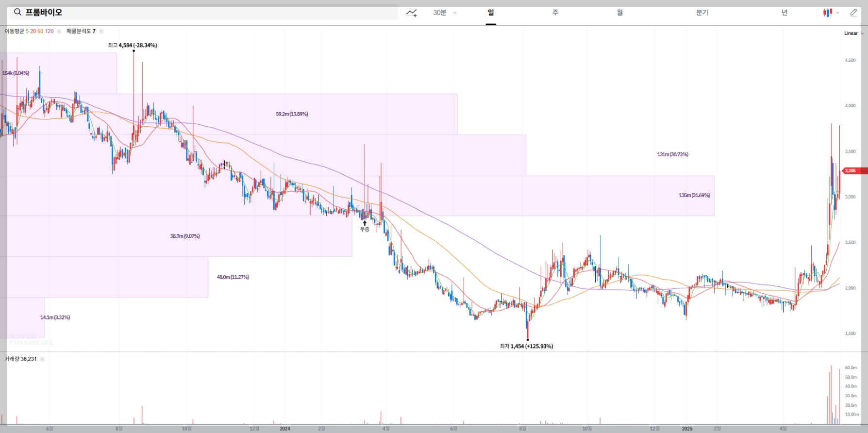Viewport: 868px width, 433px height.
Task: Select the 59.2m(13.89%) volume profile label
Action: [292, 114]
